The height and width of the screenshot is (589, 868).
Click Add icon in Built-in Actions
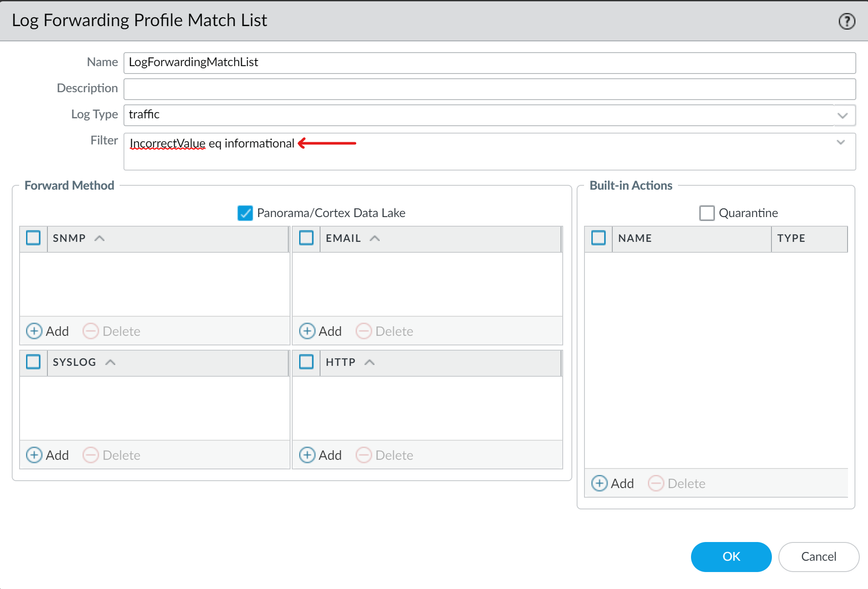(599, 483)
